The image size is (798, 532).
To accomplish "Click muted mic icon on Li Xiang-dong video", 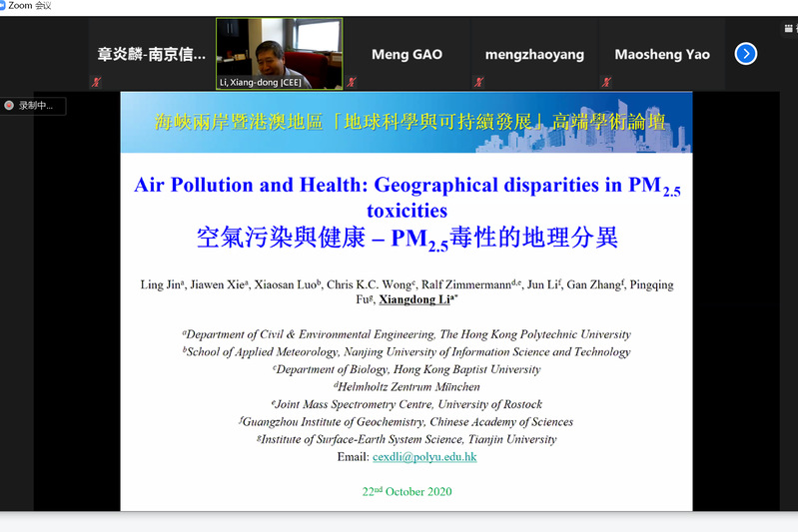I will pyautogui.click(x=224, y=82).
